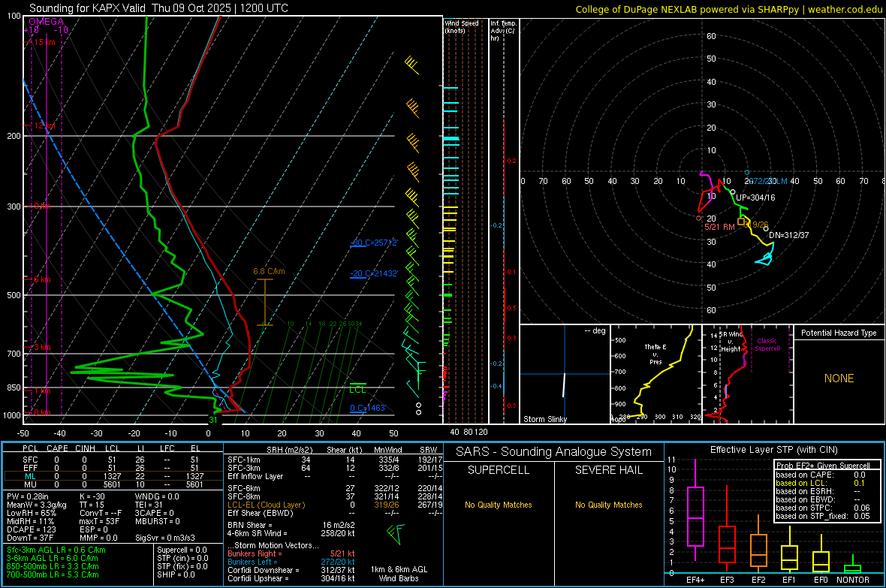Select the EFF parcel row

click(x=113, y=468)
